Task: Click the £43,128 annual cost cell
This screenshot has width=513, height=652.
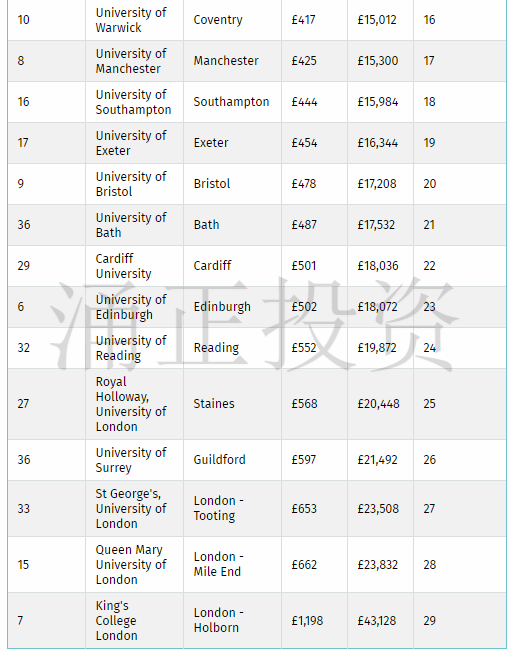Action: click(x=380, y=621)
